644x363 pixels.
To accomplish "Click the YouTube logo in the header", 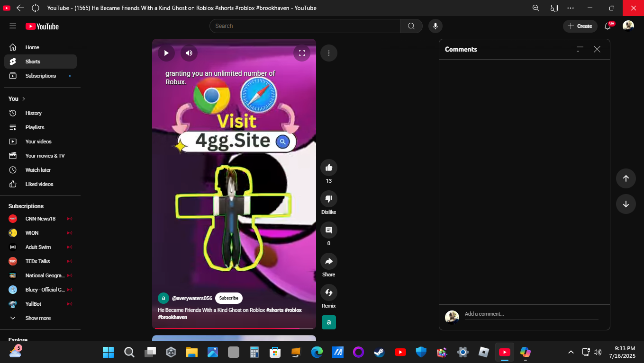I will click(42, 27).
